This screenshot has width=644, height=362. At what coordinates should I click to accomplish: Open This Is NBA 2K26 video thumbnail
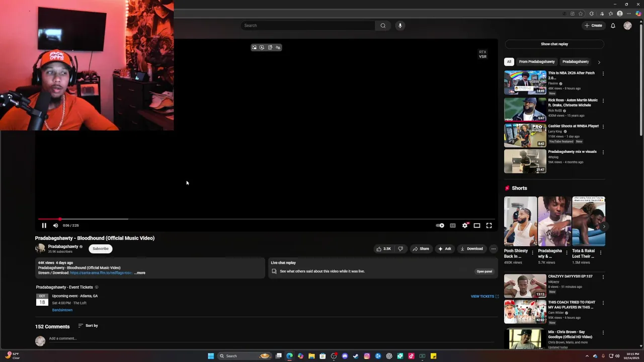coord(525,82)
